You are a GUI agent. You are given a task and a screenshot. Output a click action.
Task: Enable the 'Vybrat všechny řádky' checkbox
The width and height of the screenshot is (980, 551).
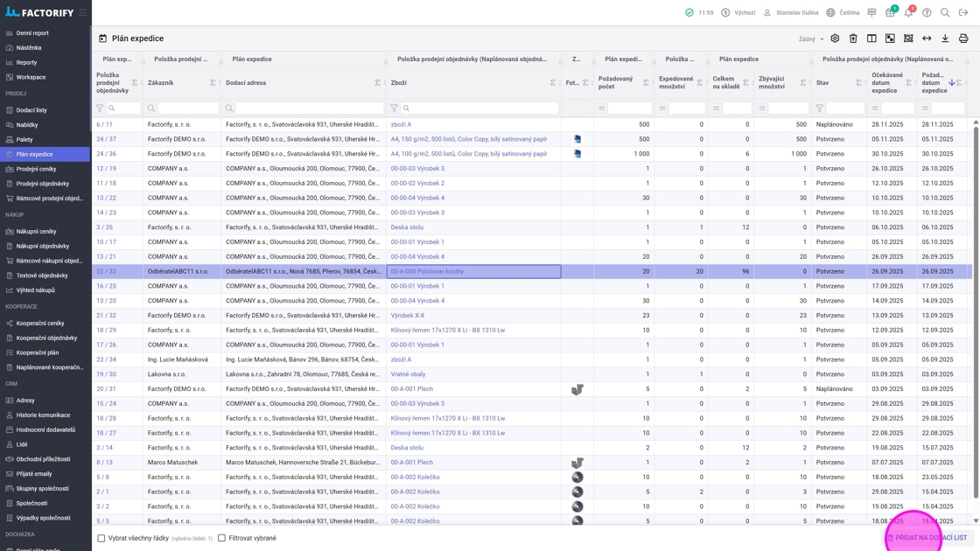pos(101,538)
